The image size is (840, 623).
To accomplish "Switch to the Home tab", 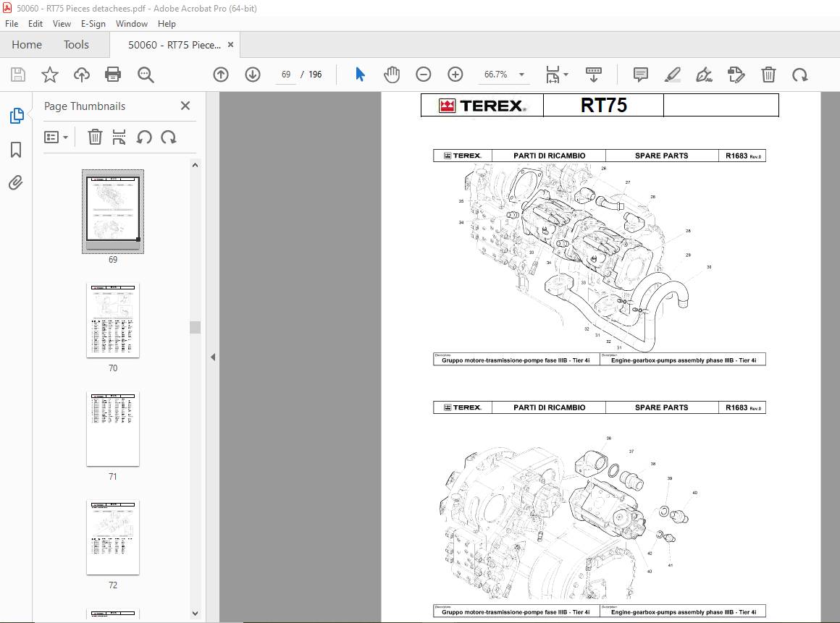I will click(x=27, y=45).
